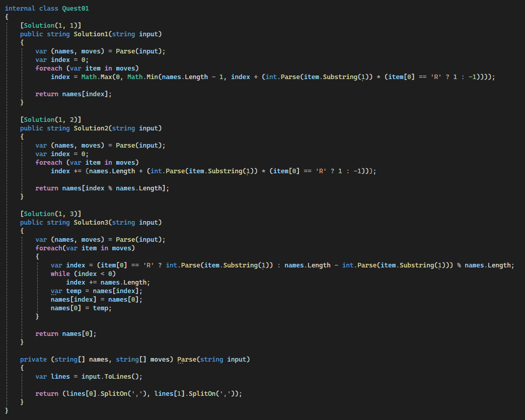This screenshot has height=420, width=525.
Task: Click Math.Min in Solution1
Action: [142, 77]
